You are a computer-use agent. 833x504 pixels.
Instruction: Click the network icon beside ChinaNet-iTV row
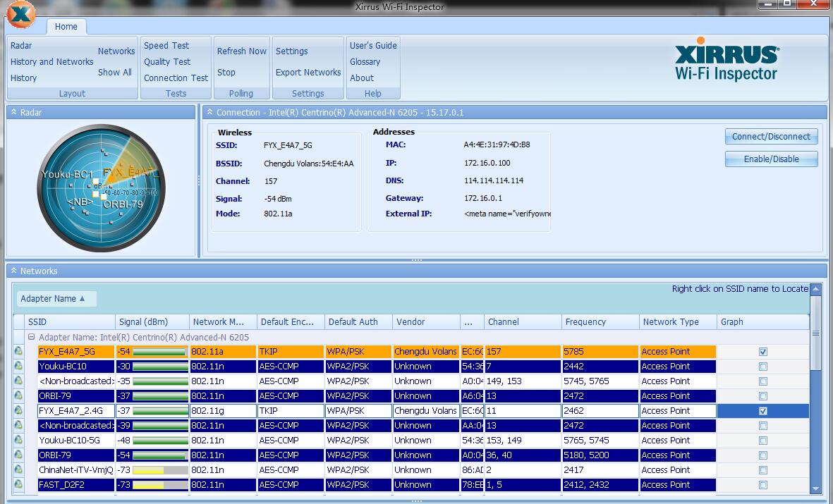pyautogui.click(x=19, y=470)
